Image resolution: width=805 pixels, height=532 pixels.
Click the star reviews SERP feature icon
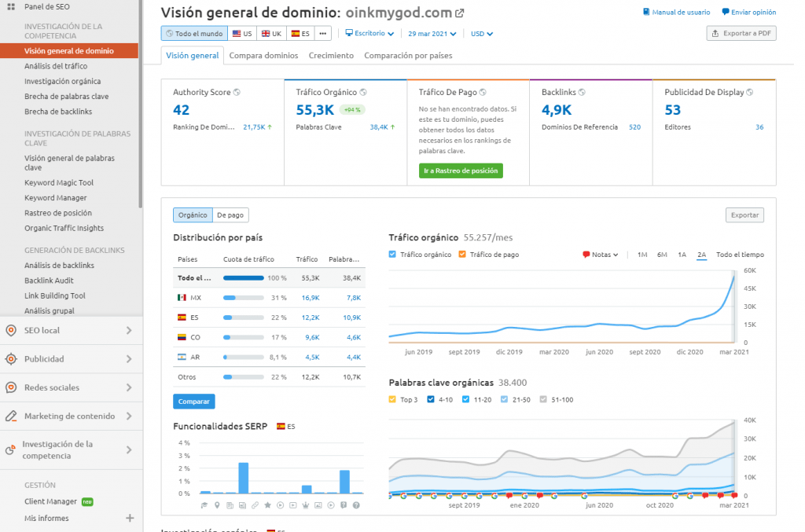click(x=267, y=504)
